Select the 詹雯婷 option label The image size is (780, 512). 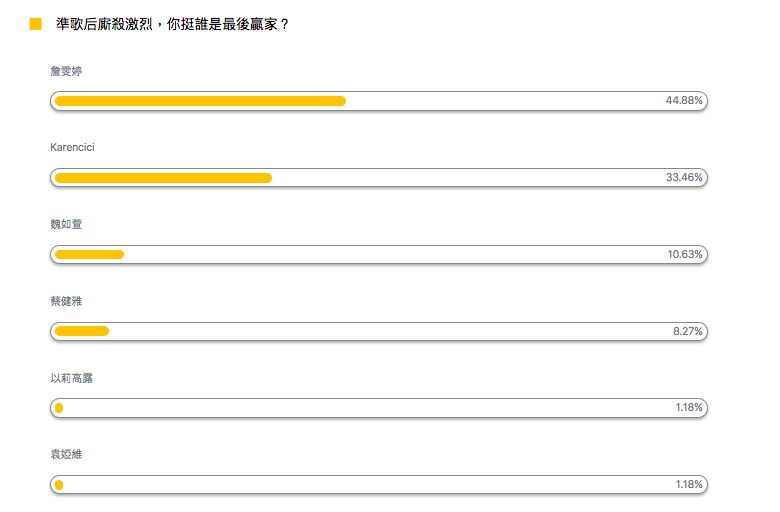[x=66, y=71]
